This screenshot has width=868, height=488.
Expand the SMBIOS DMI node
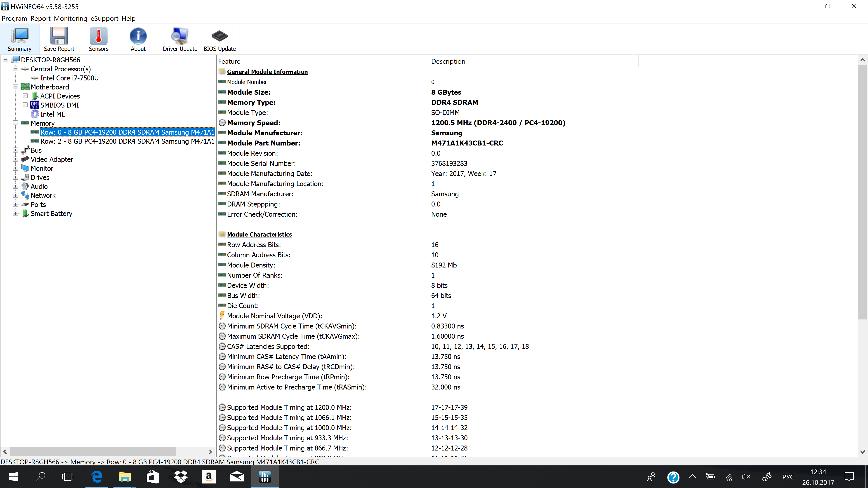tap(25, 105)
